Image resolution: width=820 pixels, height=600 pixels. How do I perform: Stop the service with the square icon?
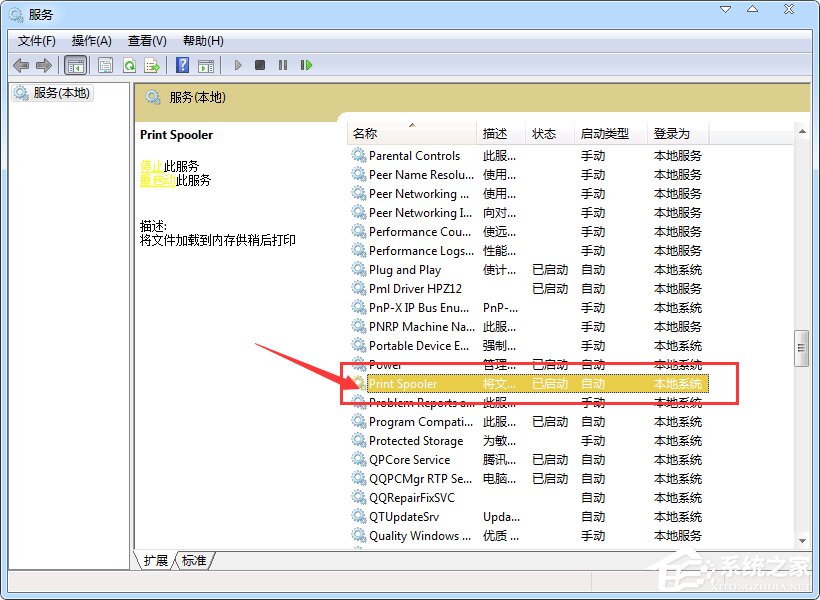tap(259, 64)
